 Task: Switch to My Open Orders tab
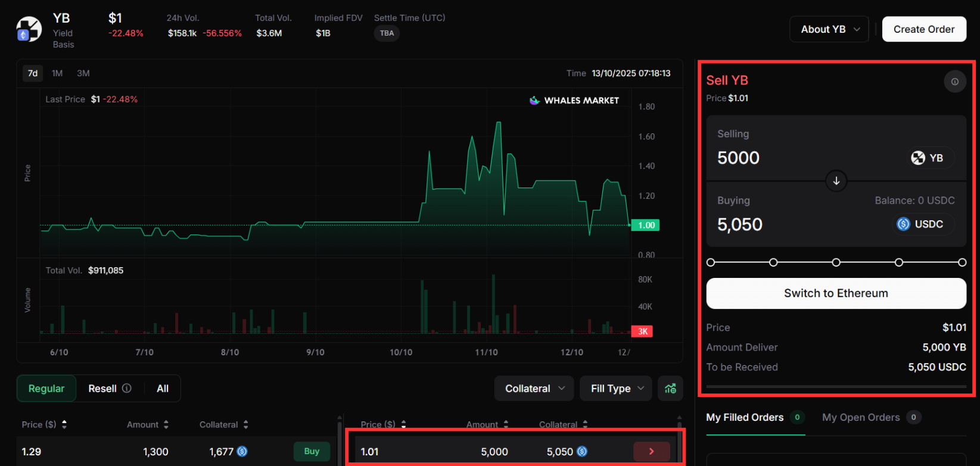860,417
